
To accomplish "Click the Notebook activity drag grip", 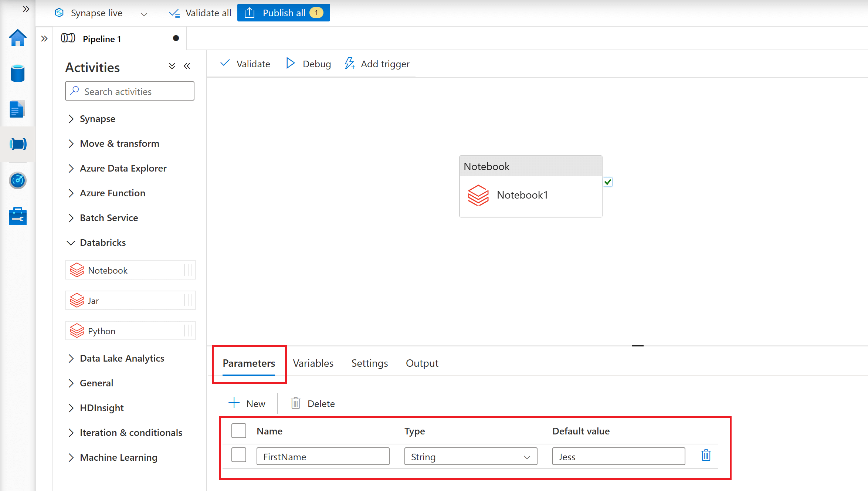I will click(189, 270).
